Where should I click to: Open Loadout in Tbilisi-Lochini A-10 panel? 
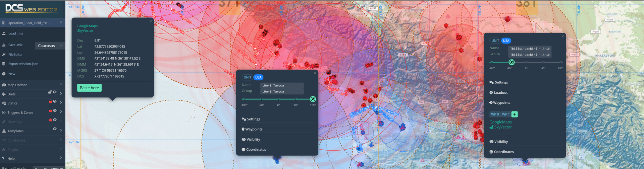pyautogui.click(x=500, y=93)
